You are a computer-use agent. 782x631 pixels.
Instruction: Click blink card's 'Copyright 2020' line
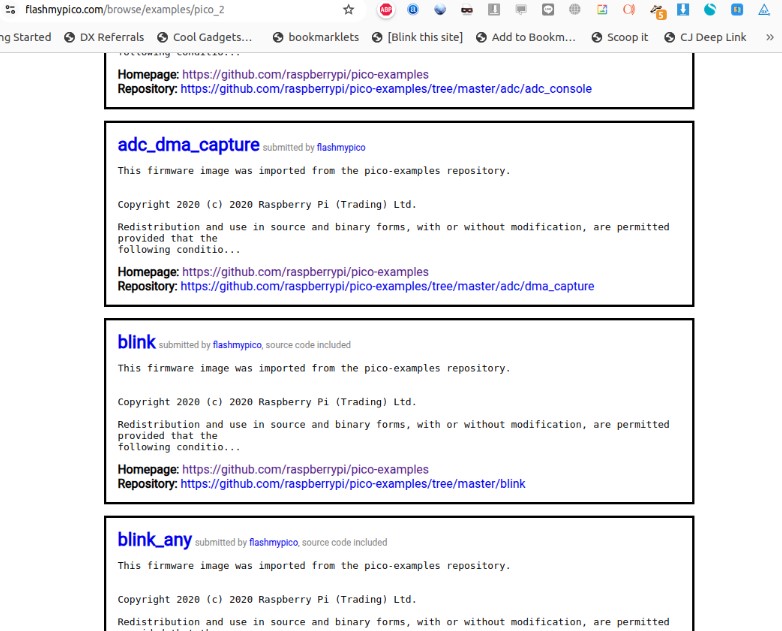pyautogui.click(x=267, y=402)
